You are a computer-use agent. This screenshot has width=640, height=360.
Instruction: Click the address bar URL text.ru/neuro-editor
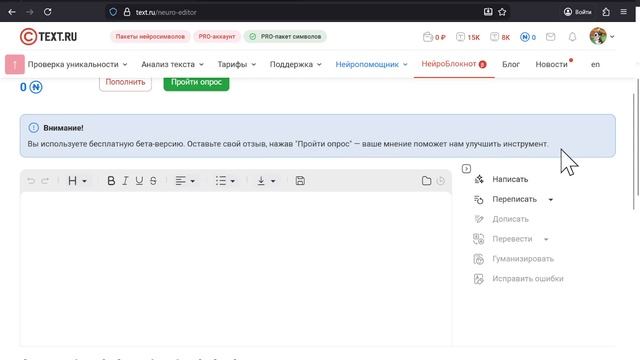(166, 12)
